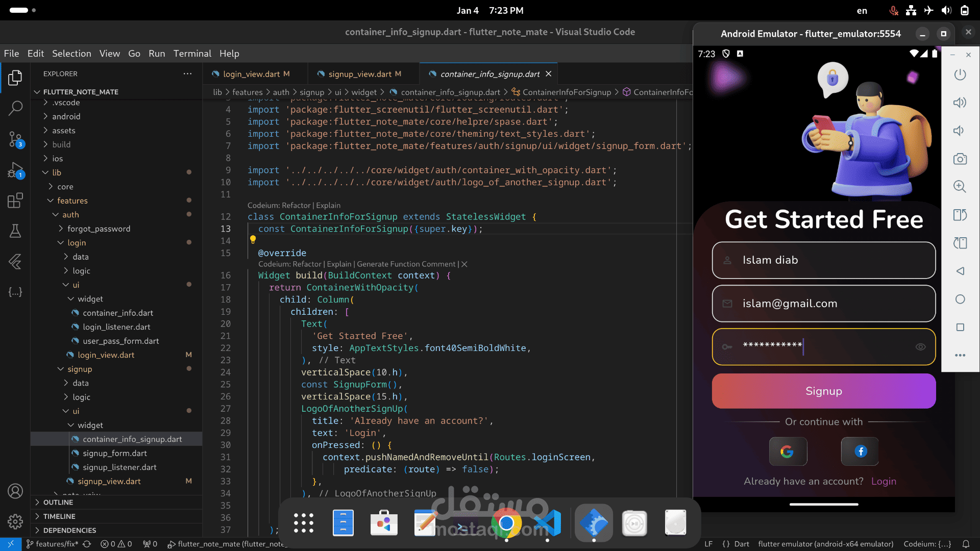Click the features/fix* branch in status bar
This screenshot has height=551, width=980.
click(x=53, y=544)
